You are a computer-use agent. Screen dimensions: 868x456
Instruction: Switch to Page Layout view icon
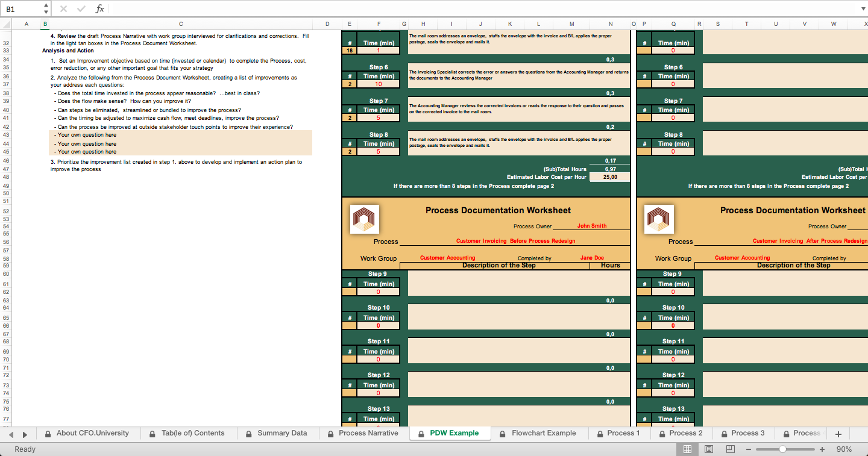click(x=709, y=449)
